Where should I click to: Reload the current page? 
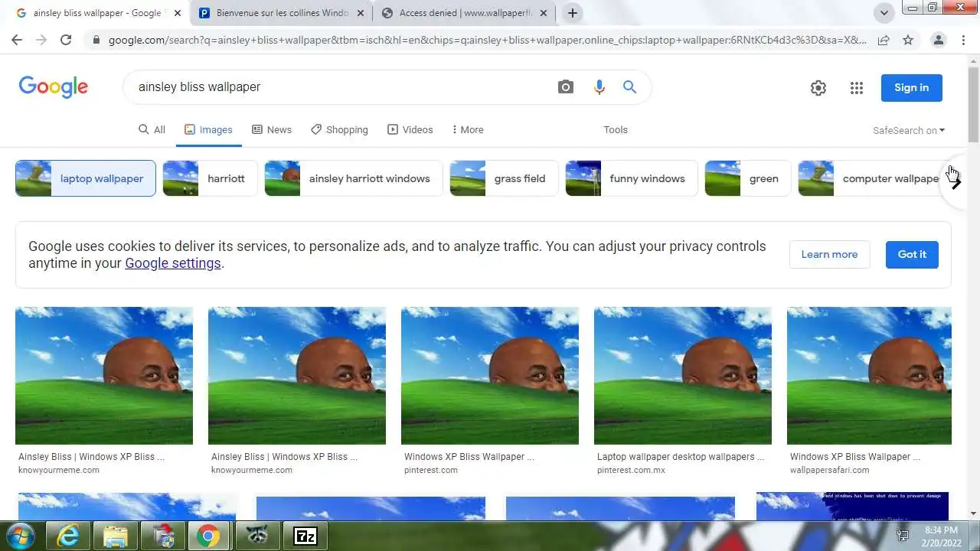pyautogui.click(x=66, y=40)
